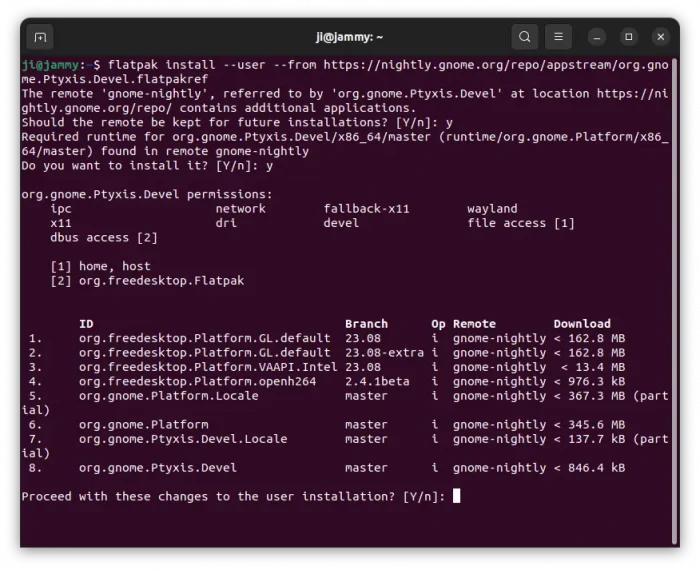Click the ji@jammy window title
The width and height of the screenshot is (700, 570).
click(349, 37)
